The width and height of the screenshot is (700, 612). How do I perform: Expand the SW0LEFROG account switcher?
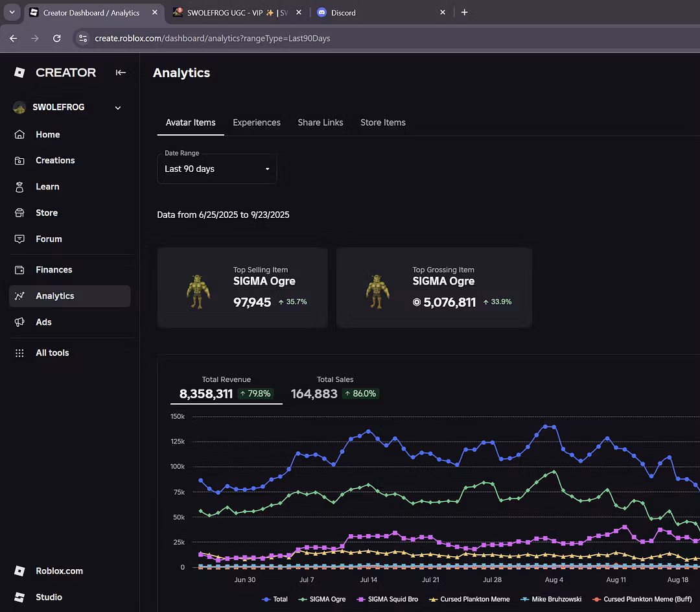(x=118, y=108)
